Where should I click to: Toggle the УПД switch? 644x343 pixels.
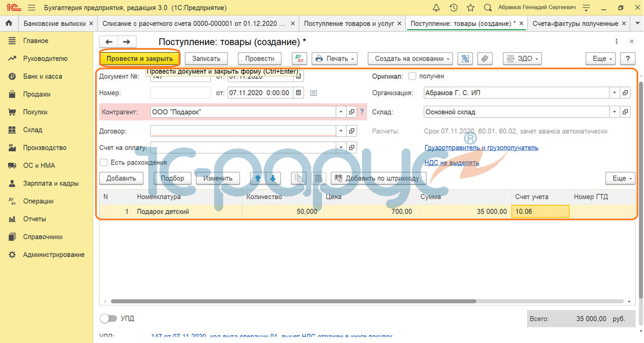(x=108, y=318)
